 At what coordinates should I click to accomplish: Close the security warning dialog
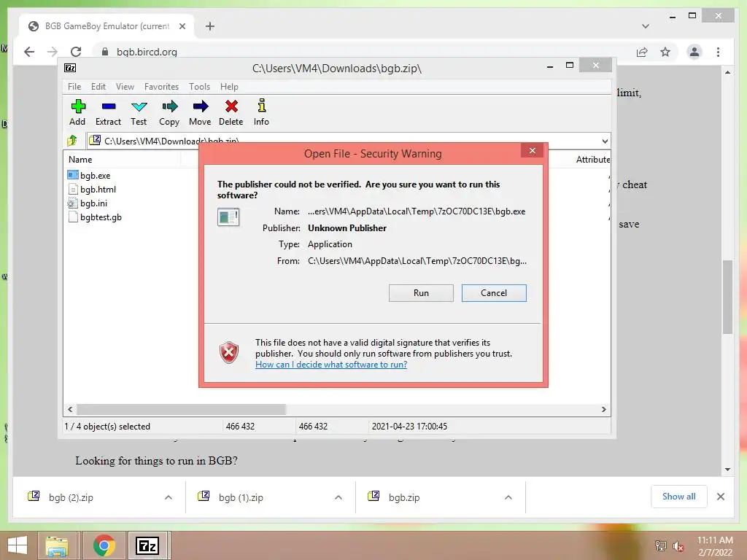pyautogui.click(x=532, y=151)
